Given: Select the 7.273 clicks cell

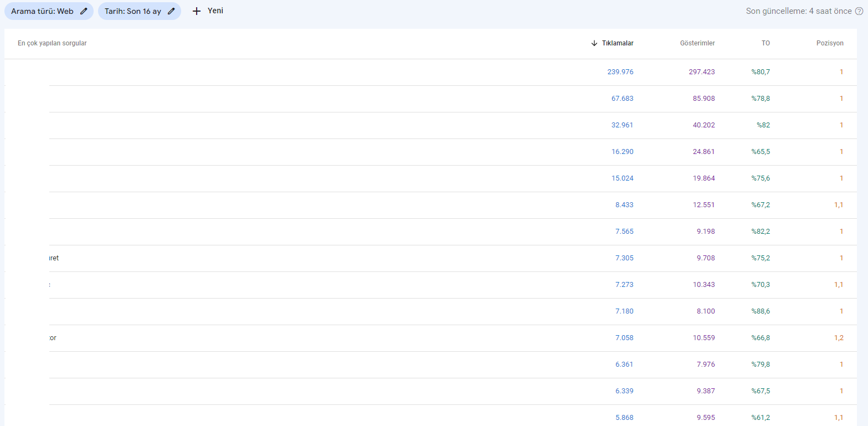Looking at the screenshot, I should tap(624, 285).
